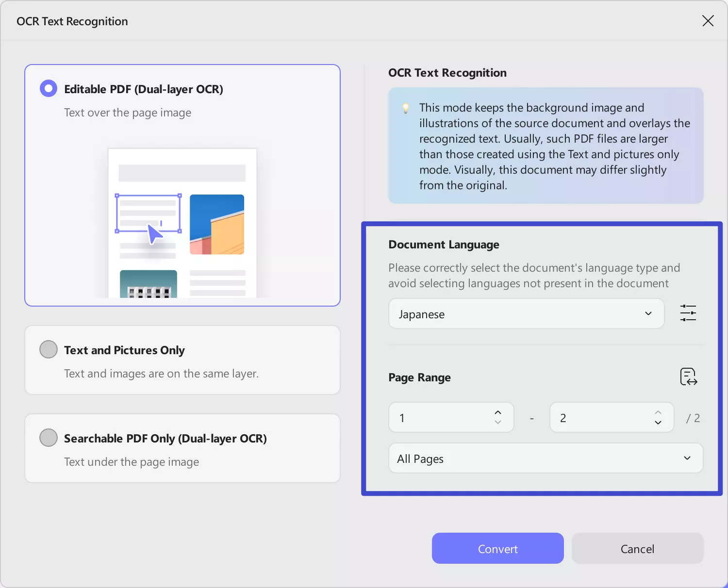Click the custom page range icon
This screenshot has width=728, height=588.
pos(688,377)
